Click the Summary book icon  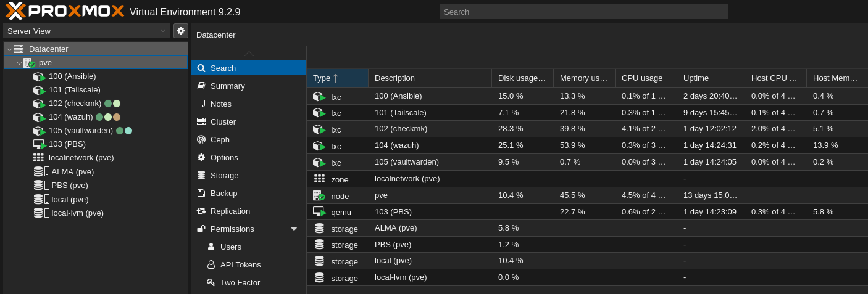[201, 86]
